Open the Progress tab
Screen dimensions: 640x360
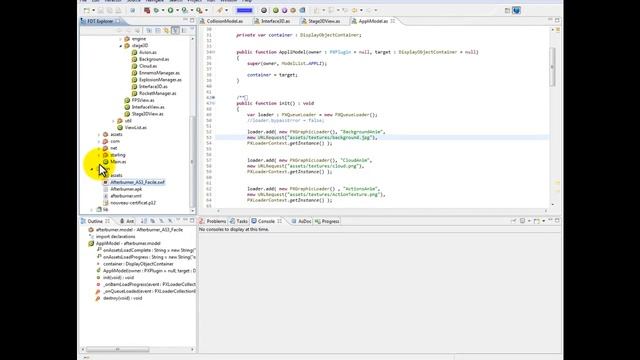coord(327,221)
